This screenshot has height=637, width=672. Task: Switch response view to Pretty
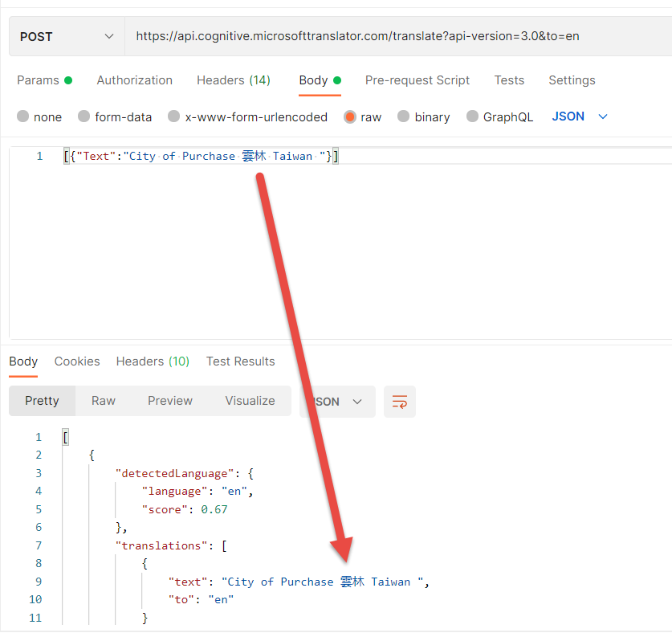(x=42, y=401)
